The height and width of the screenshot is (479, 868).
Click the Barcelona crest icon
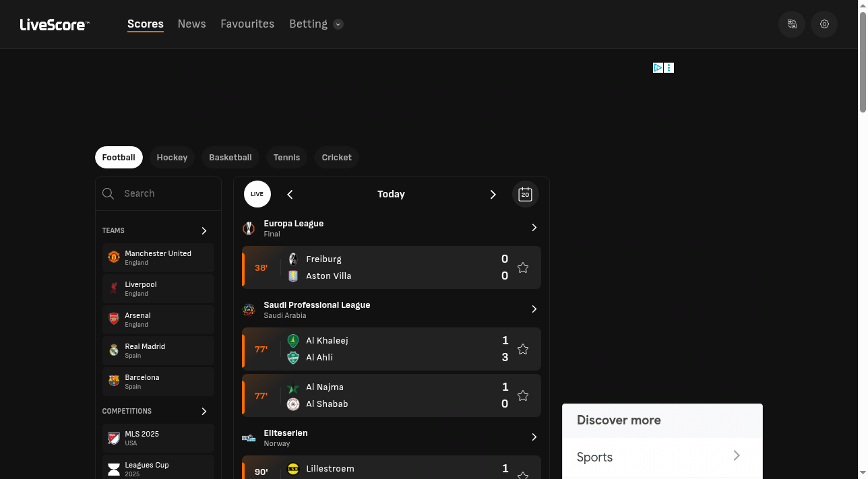(x=114, y=381)
